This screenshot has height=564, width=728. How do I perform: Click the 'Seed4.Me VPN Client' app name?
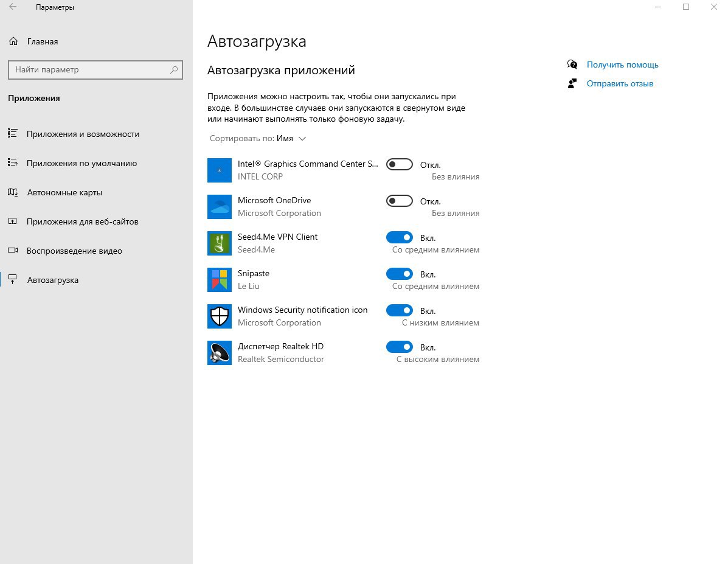pos(278,237)
